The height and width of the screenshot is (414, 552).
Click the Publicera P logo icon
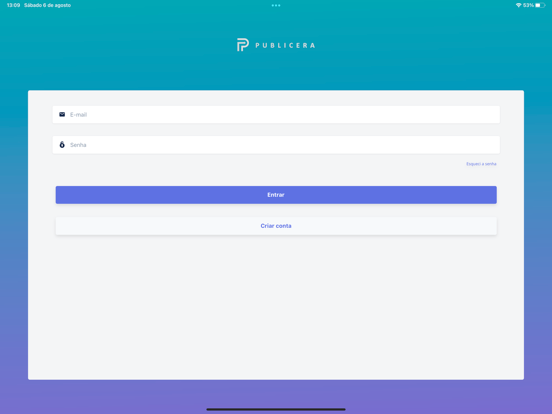(x=243, y=45)
